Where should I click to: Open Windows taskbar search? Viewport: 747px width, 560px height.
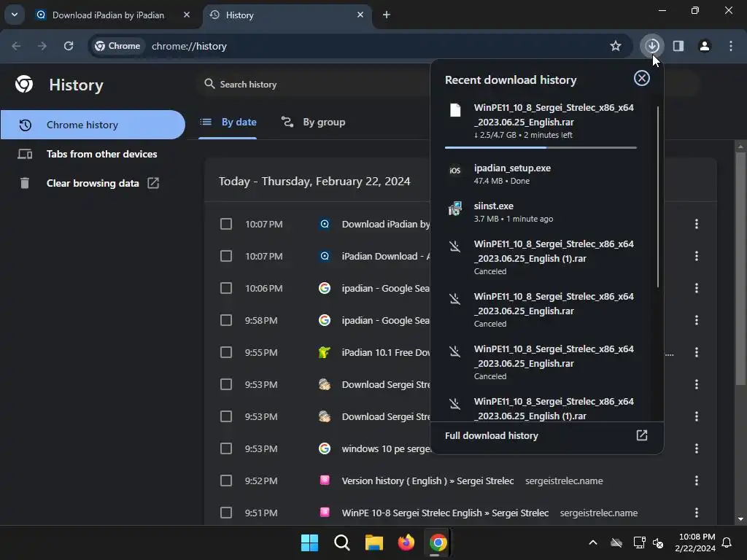tap(341, 542)
